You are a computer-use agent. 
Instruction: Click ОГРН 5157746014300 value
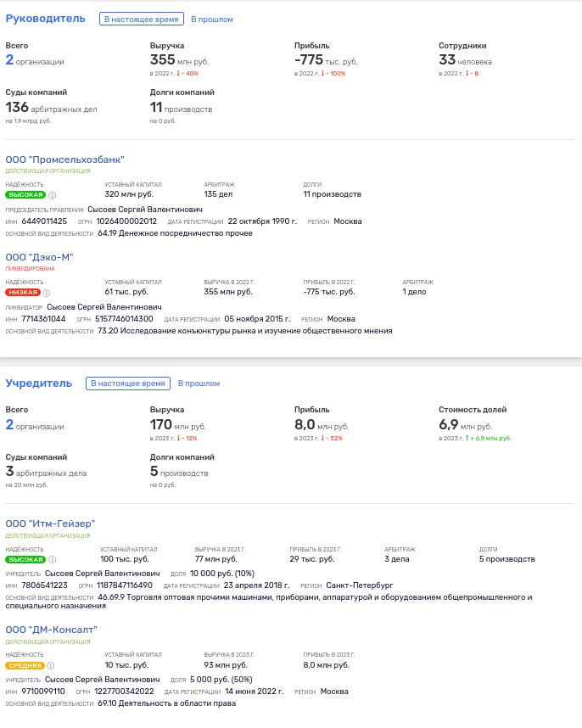(x=124, y=319)
